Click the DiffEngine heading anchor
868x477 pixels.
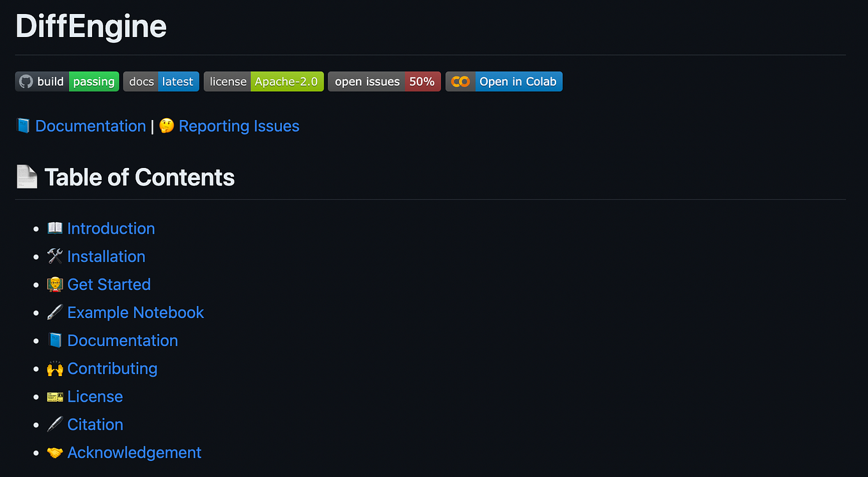pyautogui.click(x=91, y=26)
